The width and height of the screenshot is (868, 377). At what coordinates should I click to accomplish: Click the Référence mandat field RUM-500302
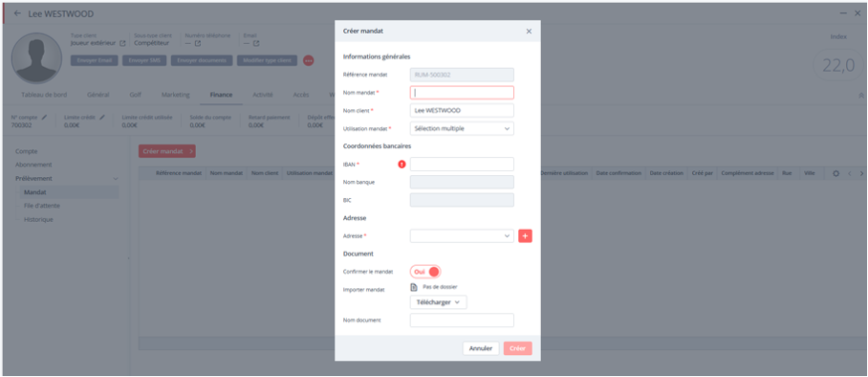pyautogui.click(x=462, y=75)
